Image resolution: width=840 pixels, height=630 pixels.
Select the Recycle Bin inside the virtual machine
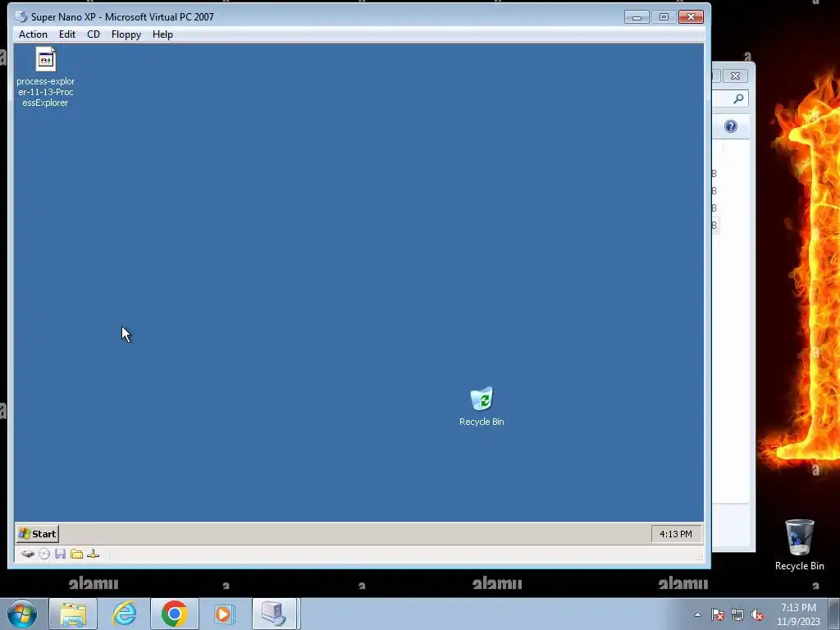(482, 407)
